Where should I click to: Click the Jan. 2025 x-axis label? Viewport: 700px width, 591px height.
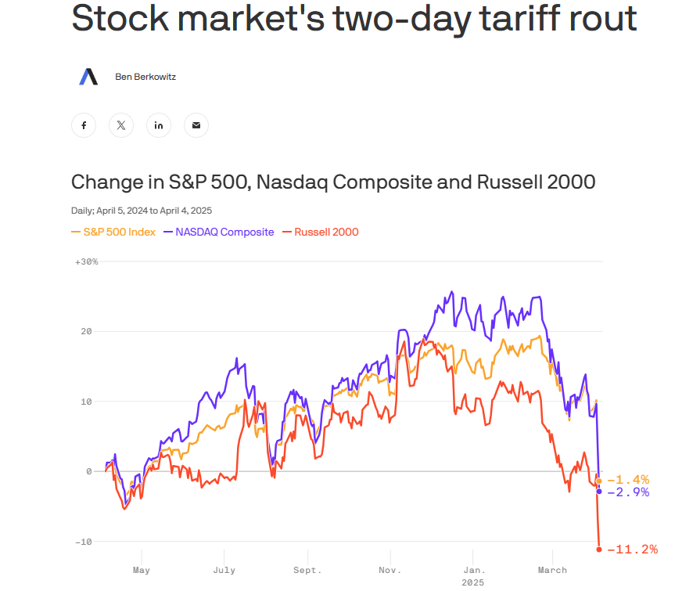click(x=473, y=575)
